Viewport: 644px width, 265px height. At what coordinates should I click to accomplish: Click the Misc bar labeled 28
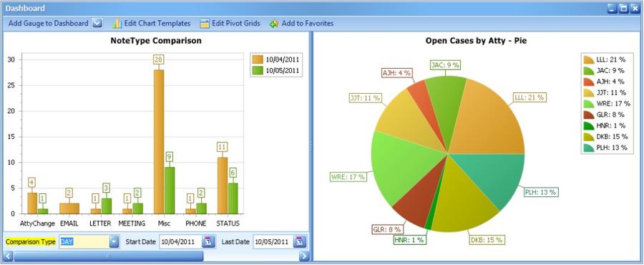pyautogui.click(x=159, y=142)
